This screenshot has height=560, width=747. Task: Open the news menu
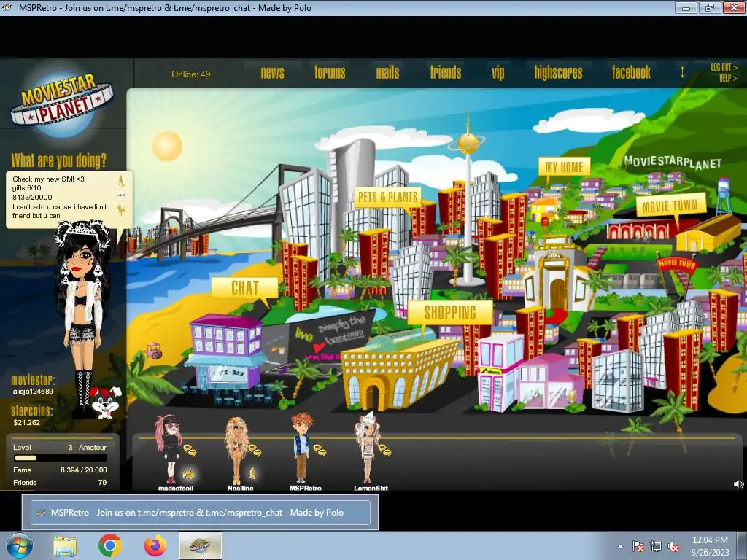273,72
